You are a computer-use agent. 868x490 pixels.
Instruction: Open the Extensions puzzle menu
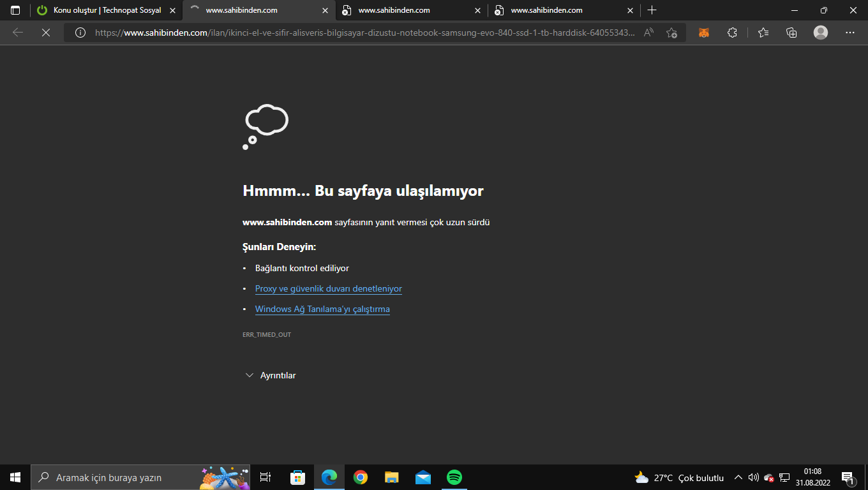click(732, 33)
